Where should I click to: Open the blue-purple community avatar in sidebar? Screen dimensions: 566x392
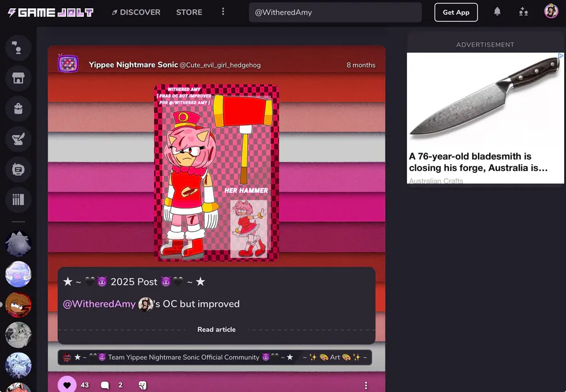pos(18,275)
